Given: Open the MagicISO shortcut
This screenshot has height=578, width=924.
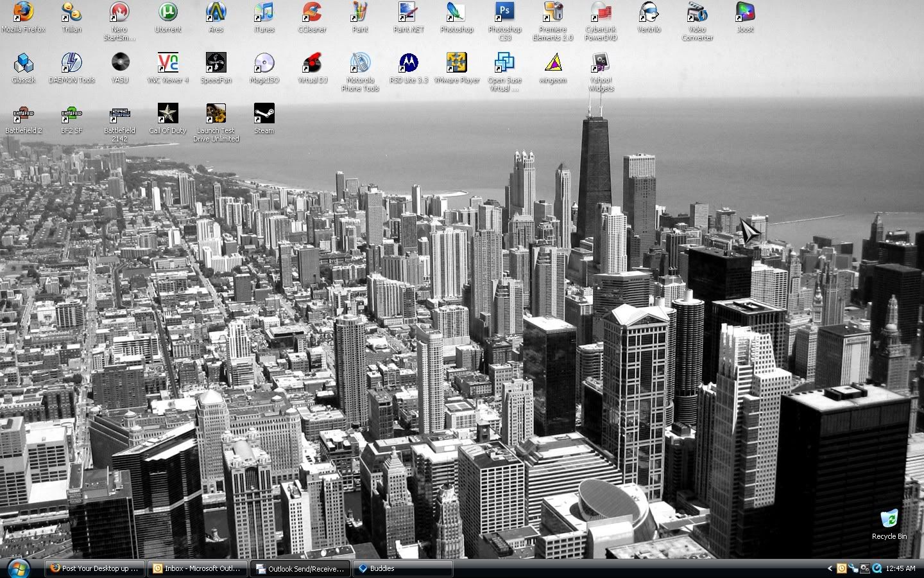Looking at the screenshot, I should point(264,68).
